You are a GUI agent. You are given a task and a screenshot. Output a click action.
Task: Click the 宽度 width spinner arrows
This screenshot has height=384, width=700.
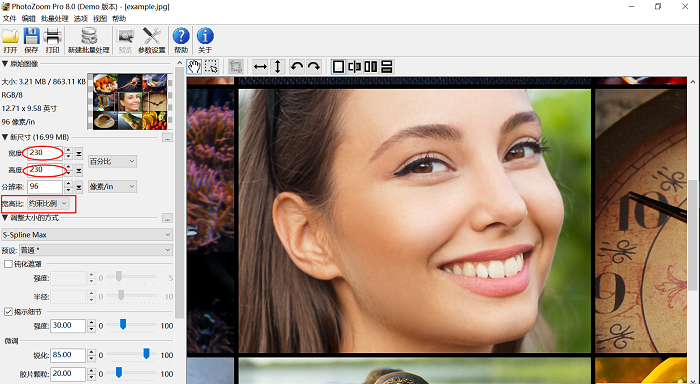click(x=68, y=154)
